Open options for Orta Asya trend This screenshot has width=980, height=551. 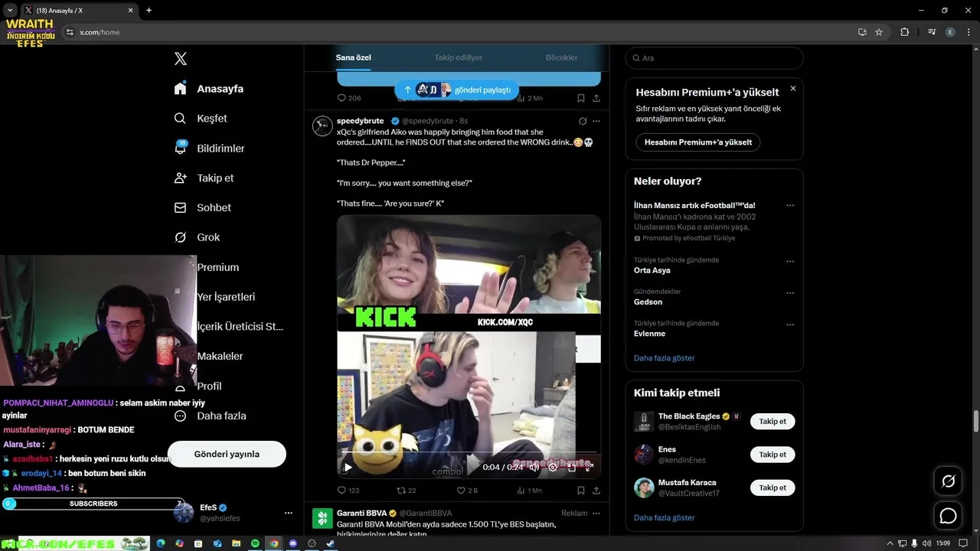coord(790,261)
